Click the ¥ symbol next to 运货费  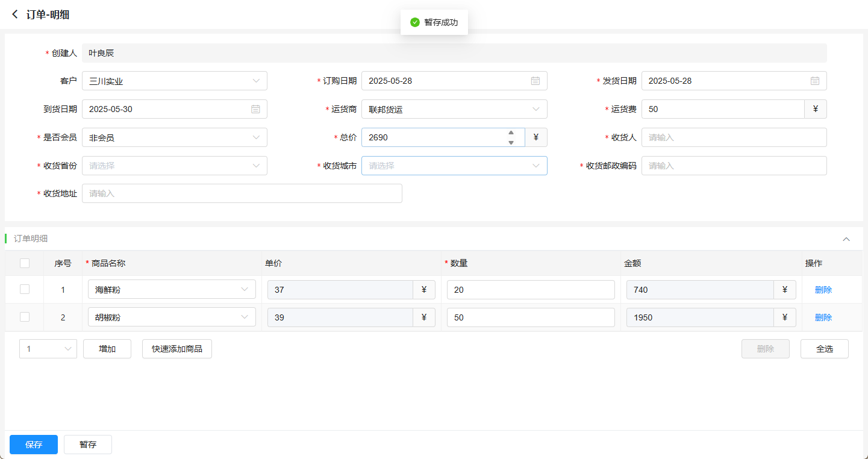(815, 109)
